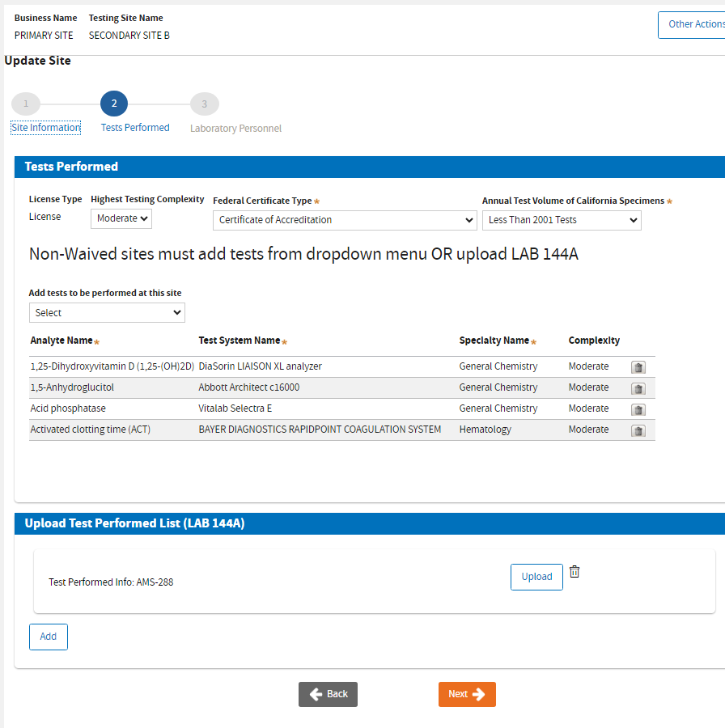The image size is (725, 728).
Task: Delete the AMS-288 test performed upload entry
Action: [x=574, y=572]
